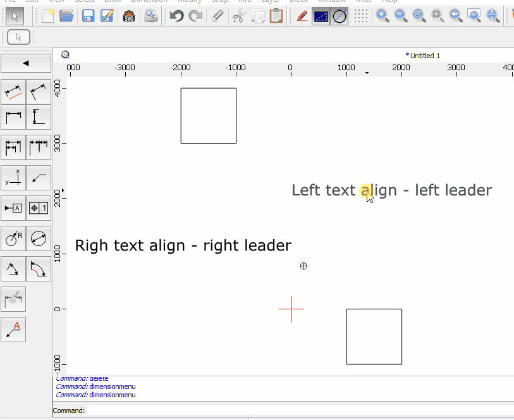
Task: Select the Diametric dimension tool
Action: (x=39, y=238)
